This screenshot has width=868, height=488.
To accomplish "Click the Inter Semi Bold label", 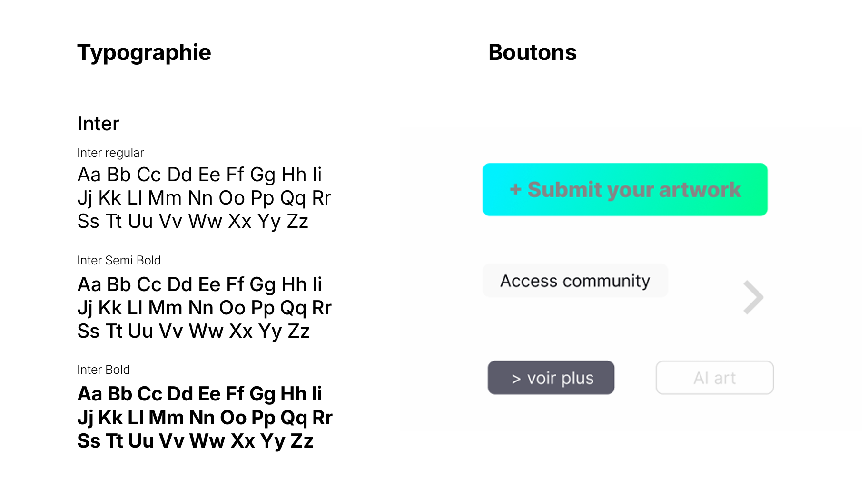I will click(x=119, y=260).
